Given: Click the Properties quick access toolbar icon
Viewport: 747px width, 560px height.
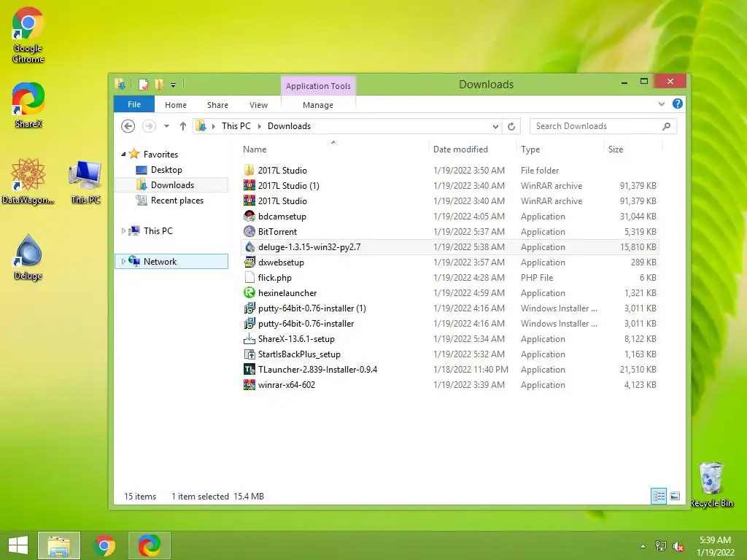Looking at the screenshot, I should click(x=144, y=85).
